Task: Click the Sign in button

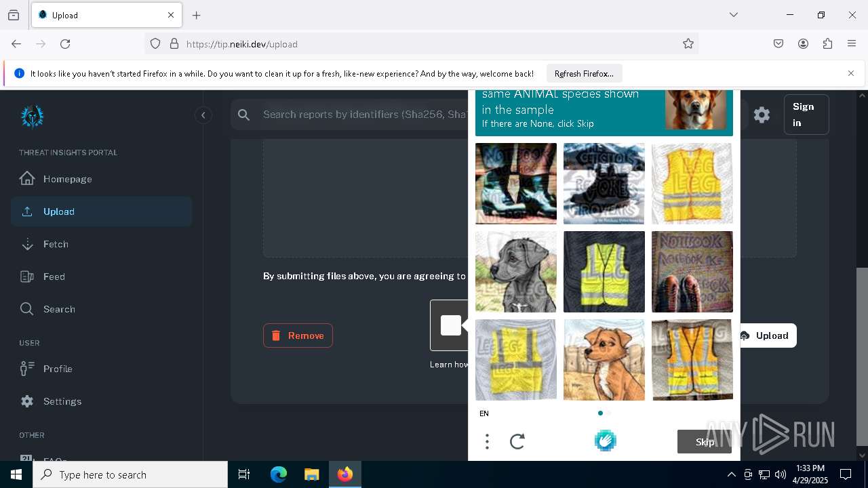Action: 806,115
